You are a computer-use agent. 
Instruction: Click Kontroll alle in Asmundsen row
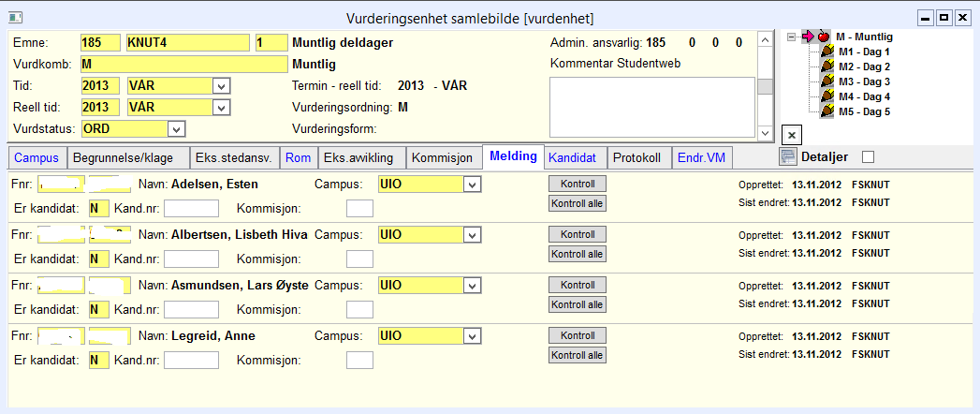click(x=578, y=304)
